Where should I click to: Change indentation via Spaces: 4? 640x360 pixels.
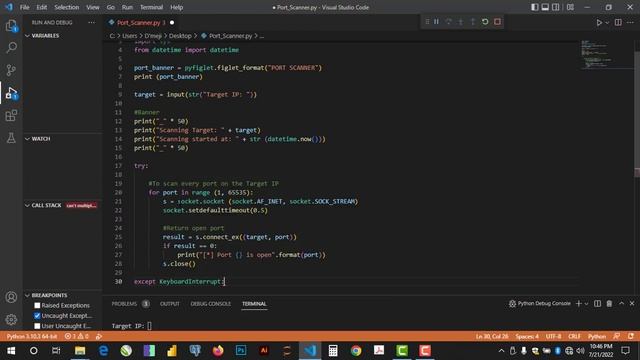coord(527,336)
